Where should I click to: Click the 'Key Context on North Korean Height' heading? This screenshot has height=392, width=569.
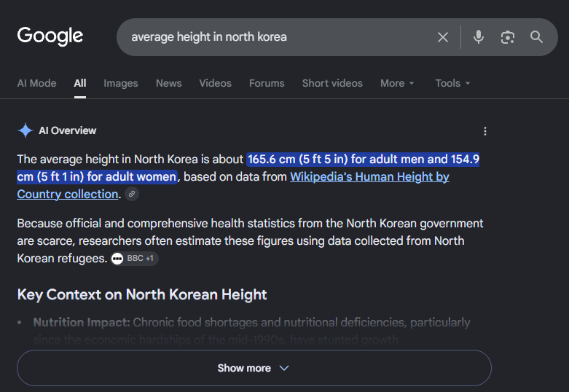[142, 294]
